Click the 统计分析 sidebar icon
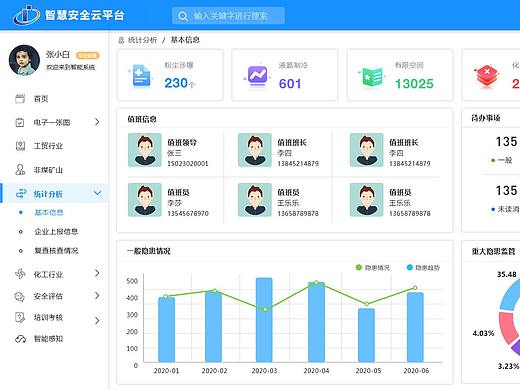This screenshot has width=520, height=390. point(21,193)
